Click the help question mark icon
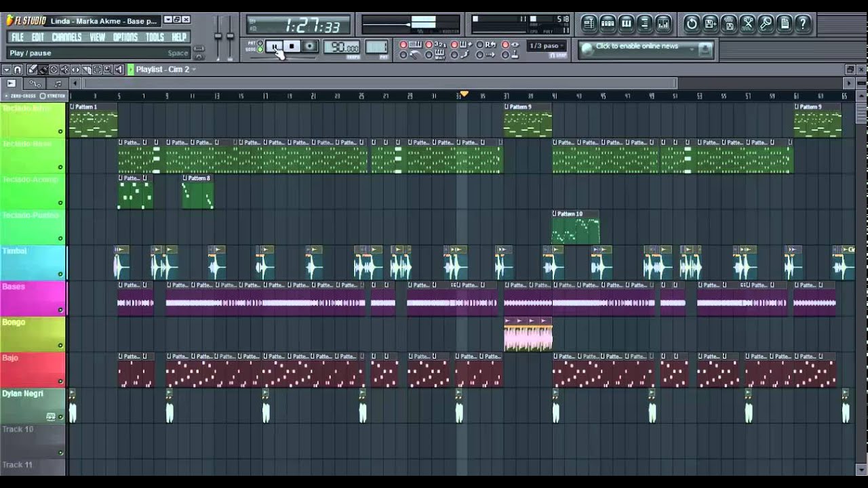This screenshot has height=488, width=868. [x=802, y=24]
